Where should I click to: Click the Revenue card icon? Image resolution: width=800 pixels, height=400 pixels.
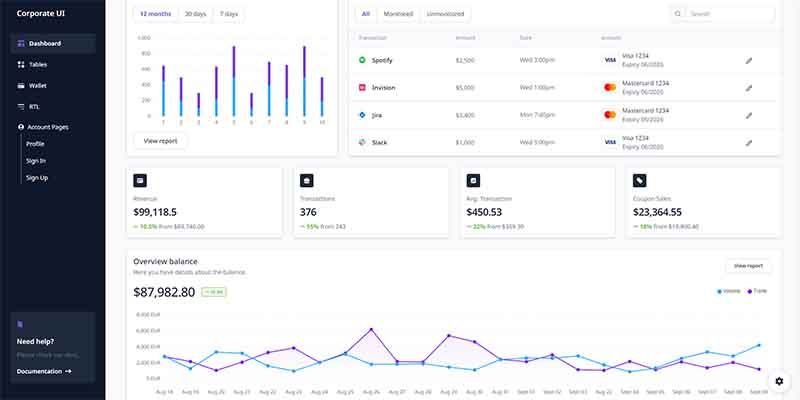pyautogui.click(x=140, y=181)
